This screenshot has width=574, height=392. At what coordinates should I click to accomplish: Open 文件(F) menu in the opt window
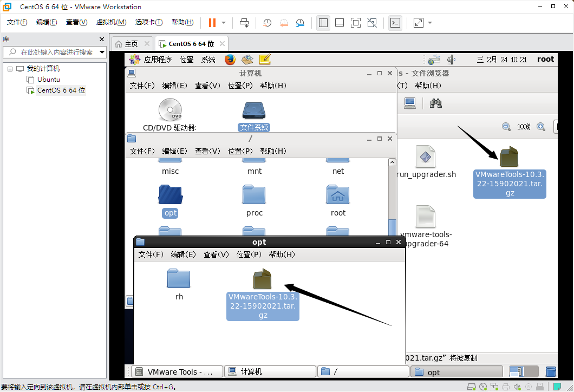coord(151,254)
